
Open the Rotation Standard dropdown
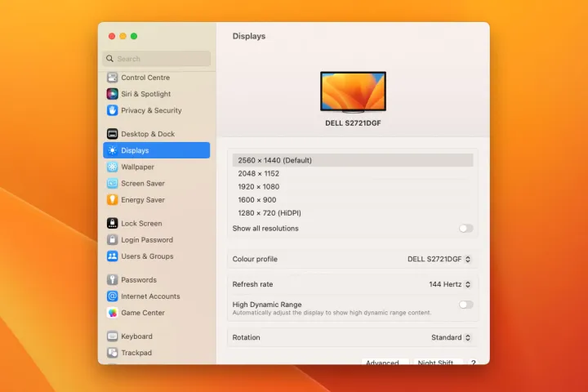click(451, 337)
